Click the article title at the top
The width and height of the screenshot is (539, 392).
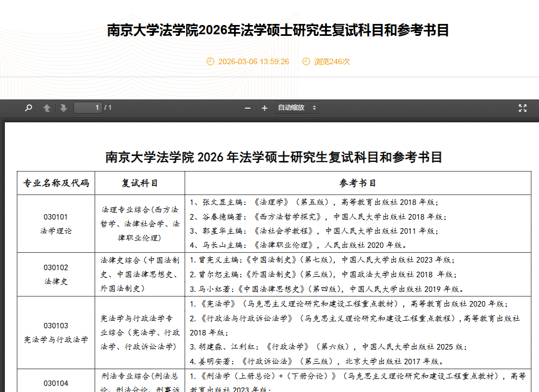click(x=269, y=29)
